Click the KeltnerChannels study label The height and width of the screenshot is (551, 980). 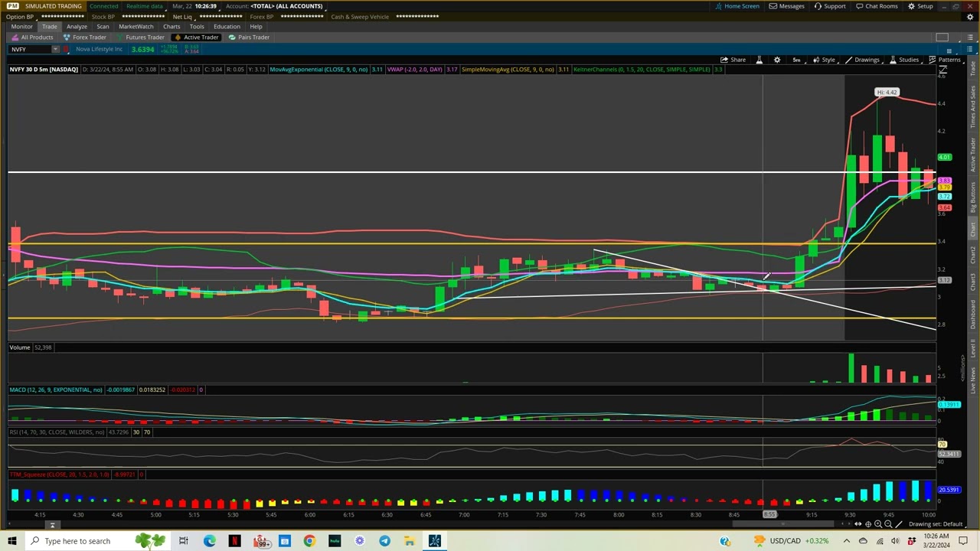point(642,70)
